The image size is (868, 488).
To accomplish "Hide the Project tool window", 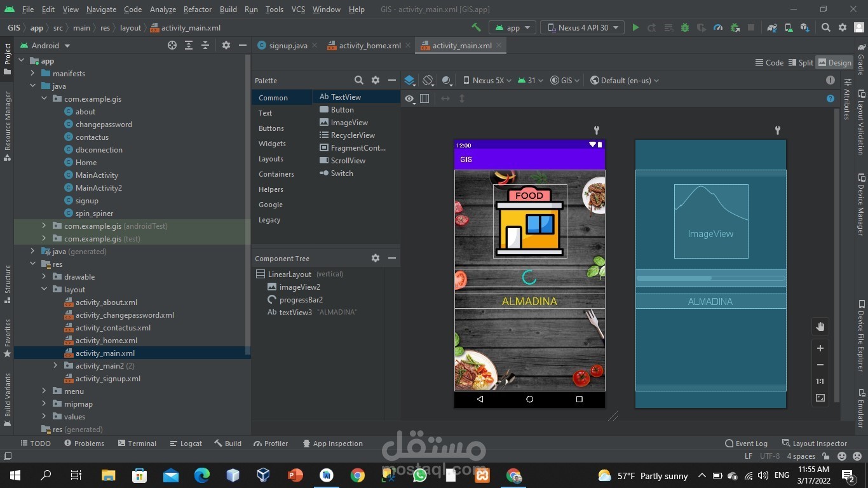I will (242, 45).
